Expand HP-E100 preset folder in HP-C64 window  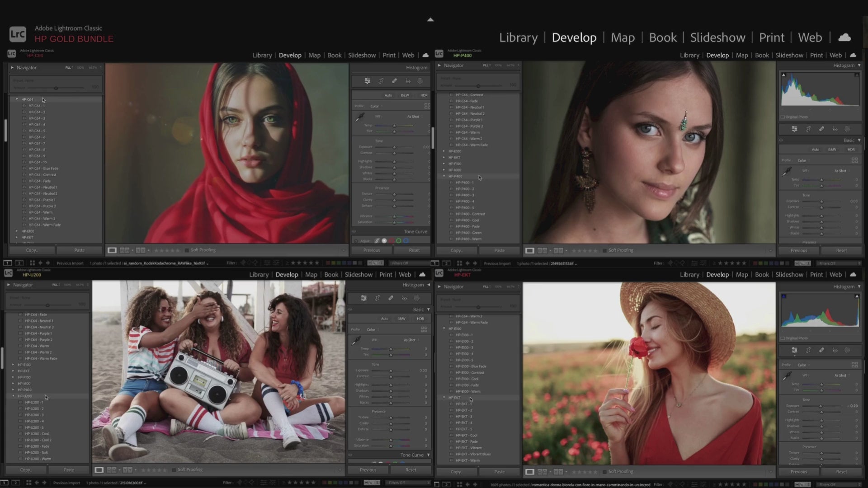[17, 231]
